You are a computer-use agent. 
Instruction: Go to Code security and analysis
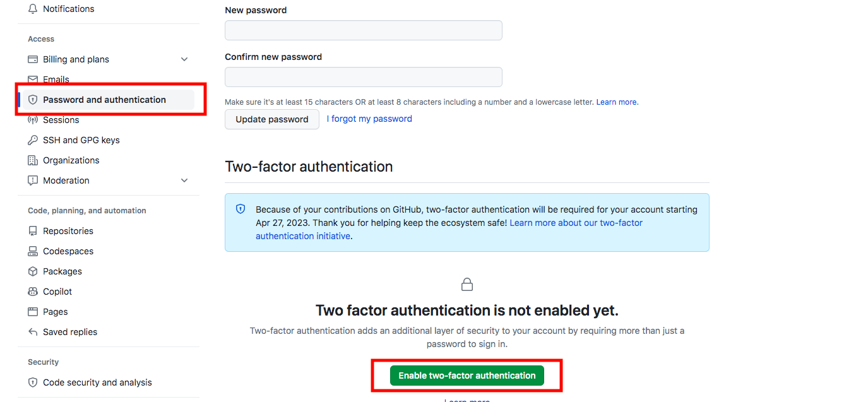(97, 382)
